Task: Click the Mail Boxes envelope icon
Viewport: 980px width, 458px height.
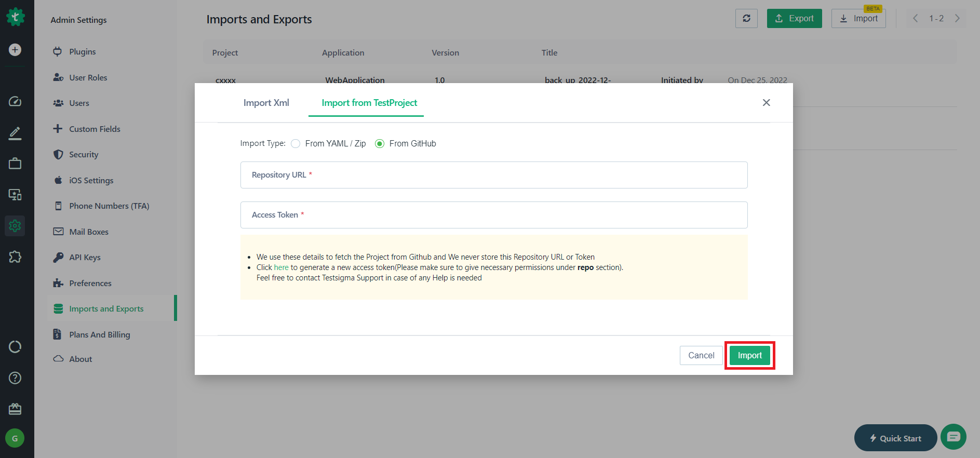Action: click(58, 232)
